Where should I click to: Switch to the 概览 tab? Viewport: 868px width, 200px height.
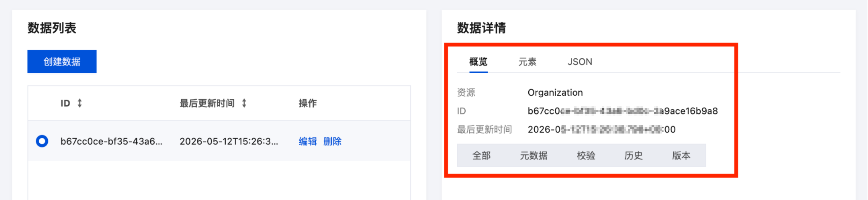pos(478,62)
